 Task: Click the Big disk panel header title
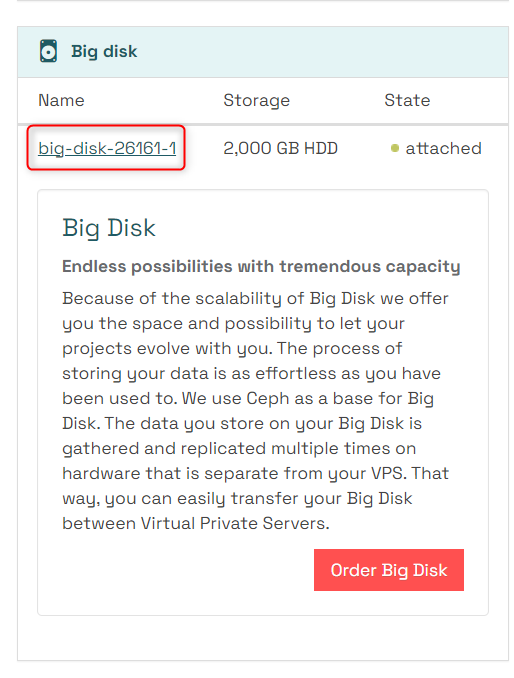(x=104, y=51)
